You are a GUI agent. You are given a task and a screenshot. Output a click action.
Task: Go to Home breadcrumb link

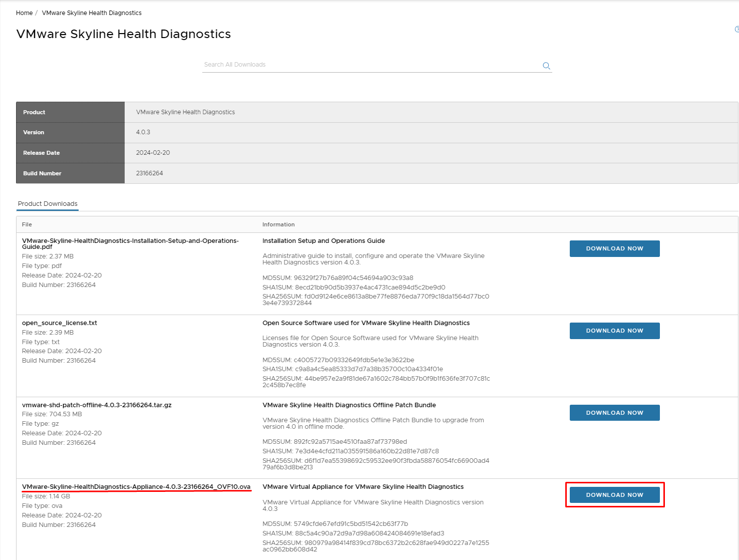(x=24, y=13)
